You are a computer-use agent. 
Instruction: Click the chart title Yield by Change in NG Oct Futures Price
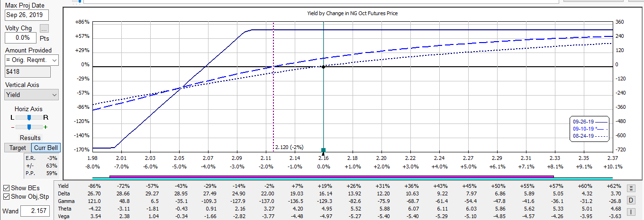point(353,13)
